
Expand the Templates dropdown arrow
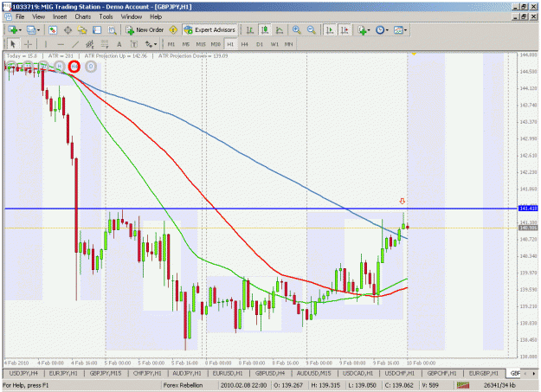(405, 30)
